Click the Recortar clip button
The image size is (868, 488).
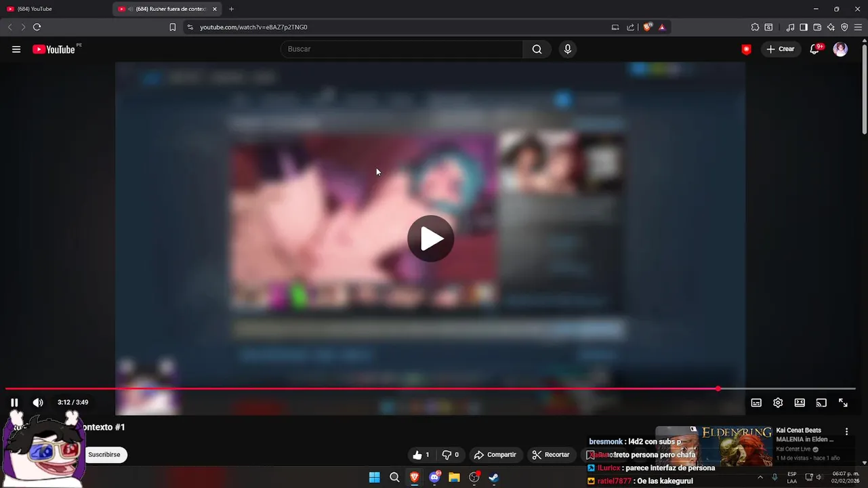[x=551, y=455]
